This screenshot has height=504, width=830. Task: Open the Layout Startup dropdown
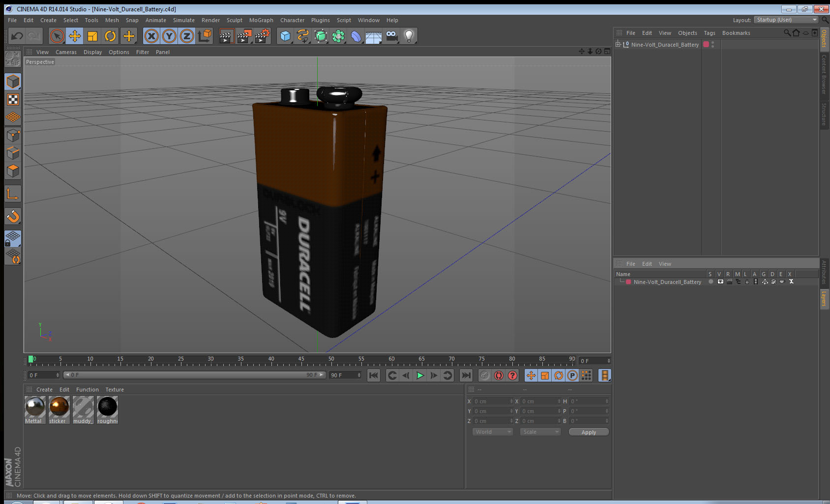click(786, 20)
